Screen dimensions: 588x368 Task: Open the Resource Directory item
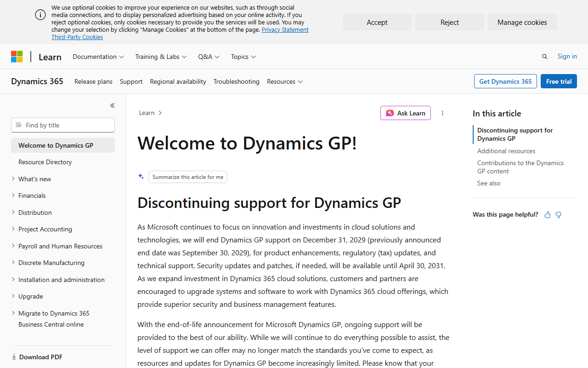(x=45, y=162)
